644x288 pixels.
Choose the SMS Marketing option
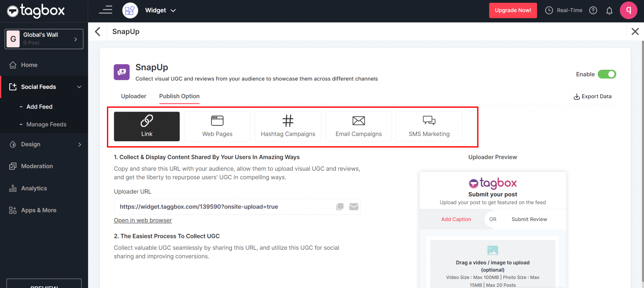429,126
